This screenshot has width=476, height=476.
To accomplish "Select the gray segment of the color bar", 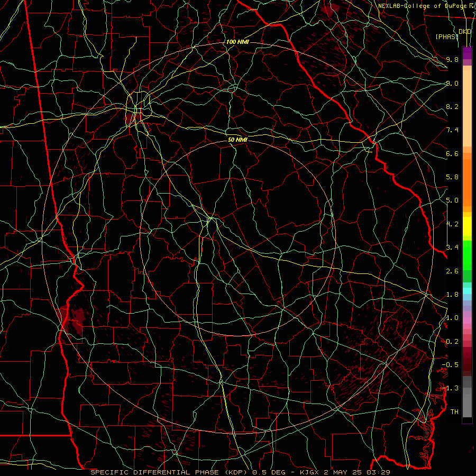I will coord(467,397).
